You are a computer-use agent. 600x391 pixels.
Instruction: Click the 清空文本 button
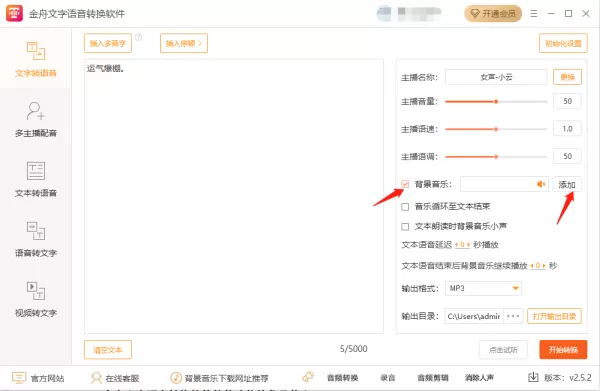(x=108, y=350)
